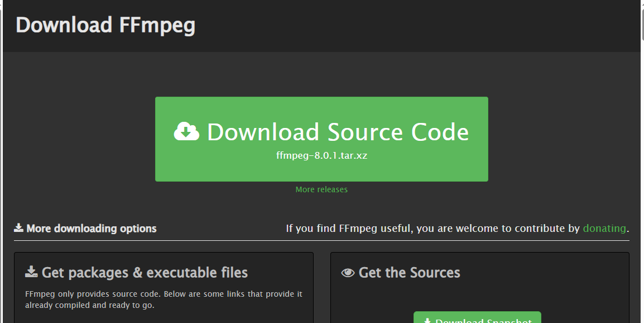Click the cloud download icon

click(x=186, y=132)
